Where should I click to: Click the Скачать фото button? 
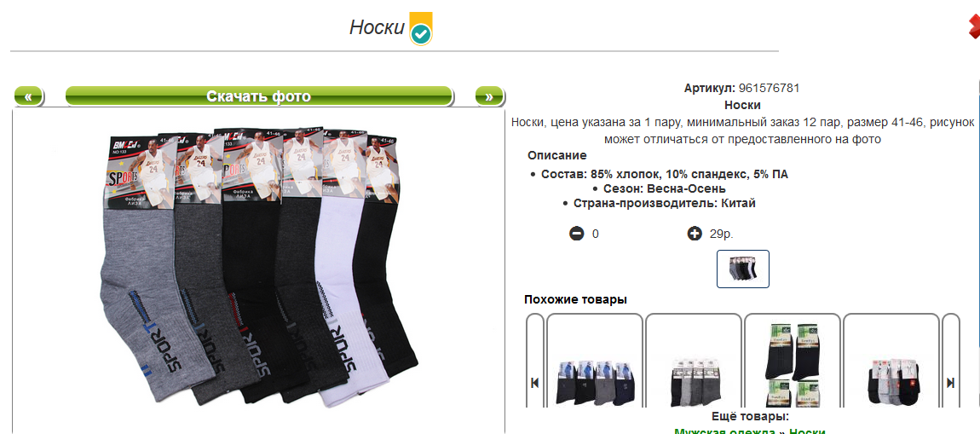click(x=259, y=96)
